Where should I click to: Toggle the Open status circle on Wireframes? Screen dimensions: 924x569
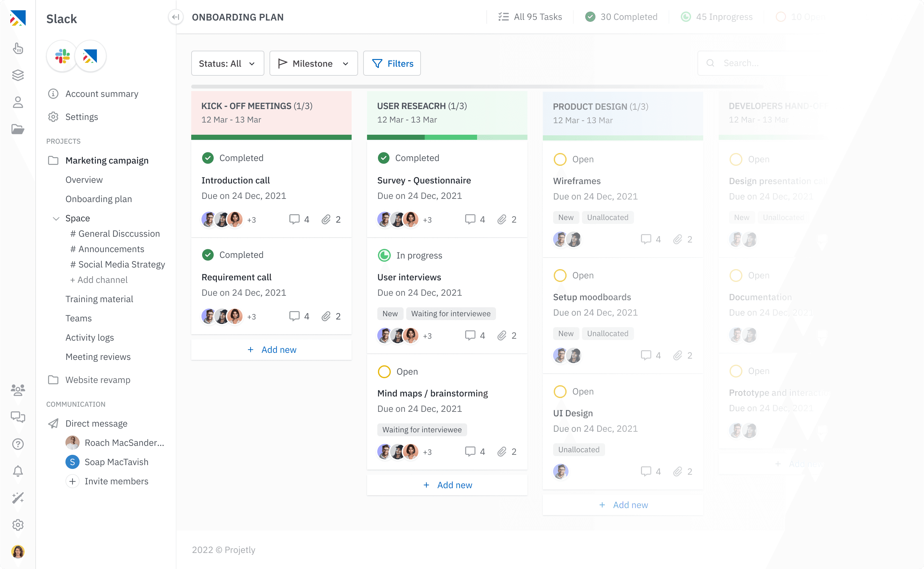[560, 159]
